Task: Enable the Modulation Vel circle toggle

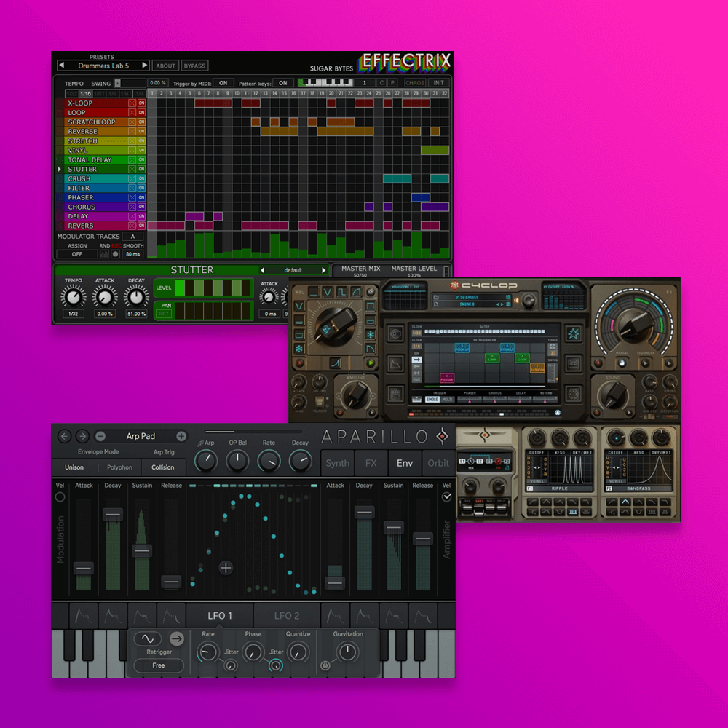Action: (x=60, y=496)
